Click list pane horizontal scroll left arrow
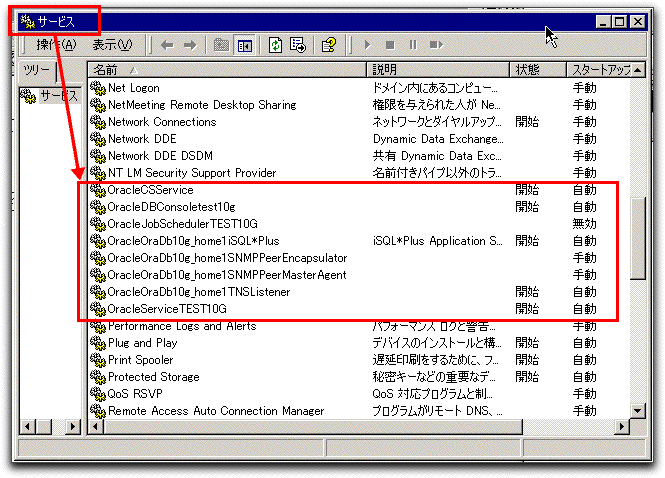Image resolution: width=665 pixels, height=478 pixels. [x=95, y=426]
